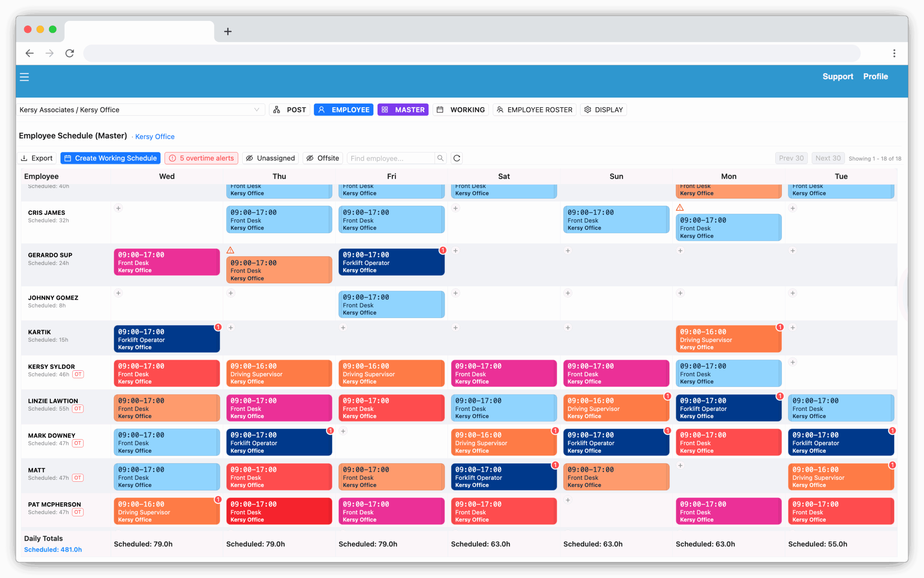
Task: Open the Kersy Office link
Action: pyautogui.click(x=154, y=136)
